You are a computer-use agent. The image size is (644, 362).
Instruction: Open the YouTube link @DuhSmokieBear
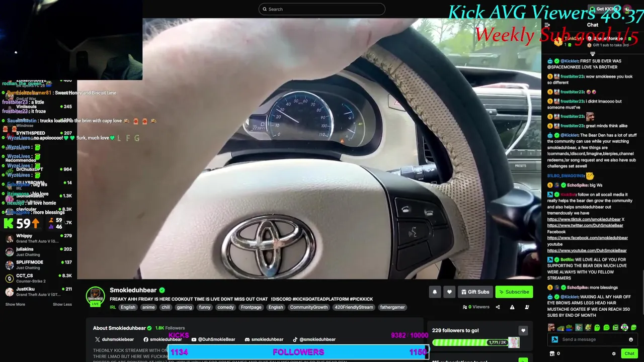click(213, 339)
